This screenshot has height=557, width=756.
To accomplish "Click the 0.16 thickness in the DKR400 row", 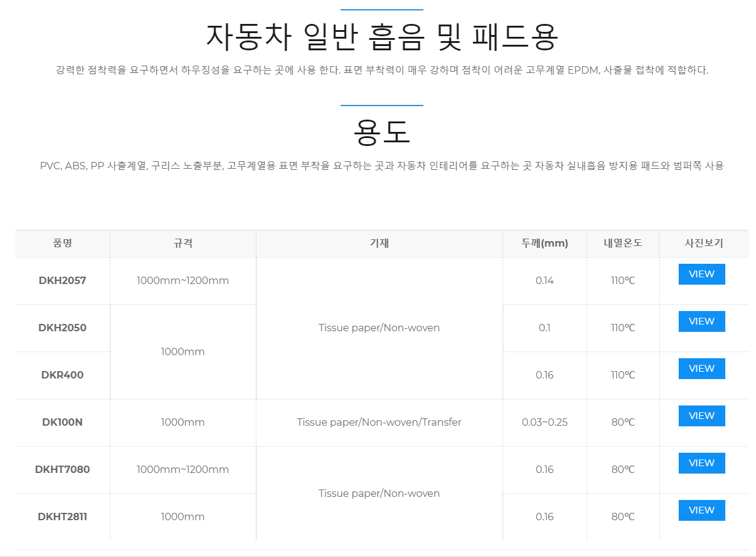I will 545,375.
